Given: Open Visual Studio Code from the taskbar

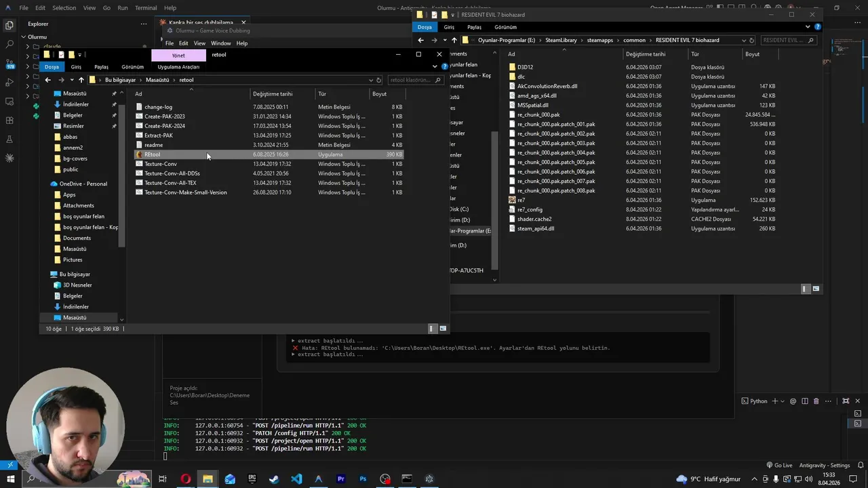Looking at the screenshot, I should click(296, 479).
